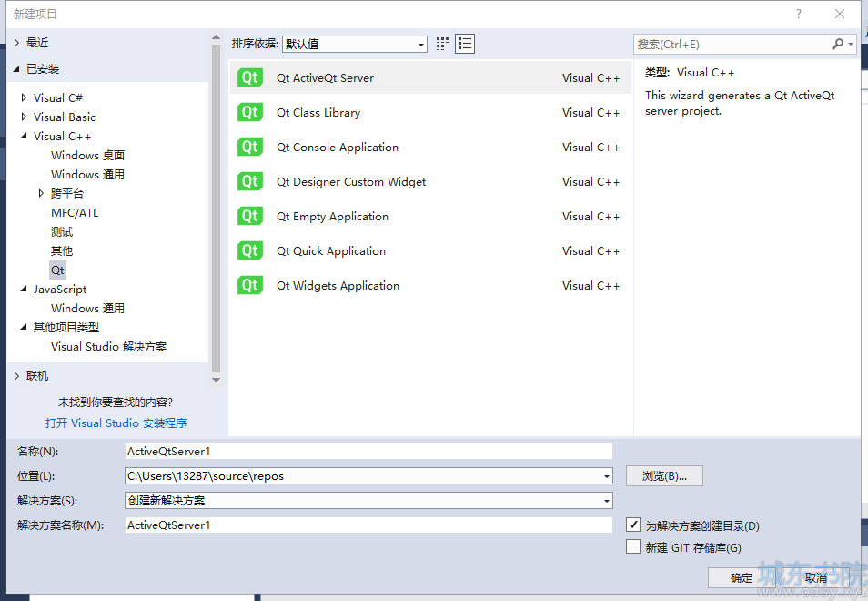
Task: Enable new GIT repository checkbox
Action: point(633,546)
